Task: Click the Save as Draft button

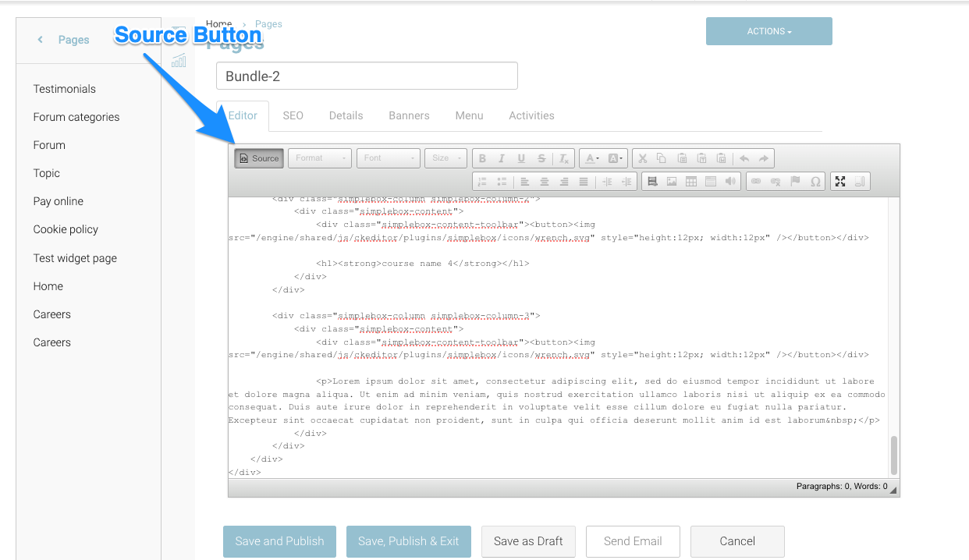Action: tap(528, 541)
